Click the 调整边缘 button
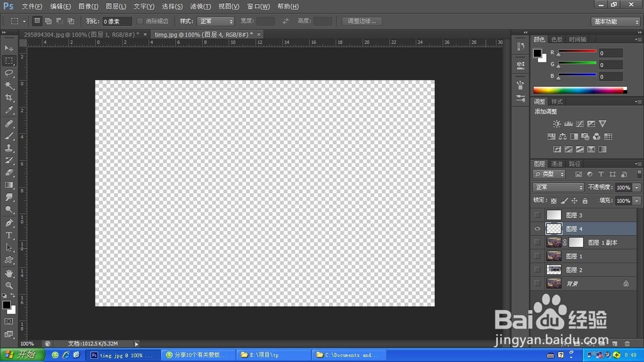The image size is (644, 362). coord(362,21)
